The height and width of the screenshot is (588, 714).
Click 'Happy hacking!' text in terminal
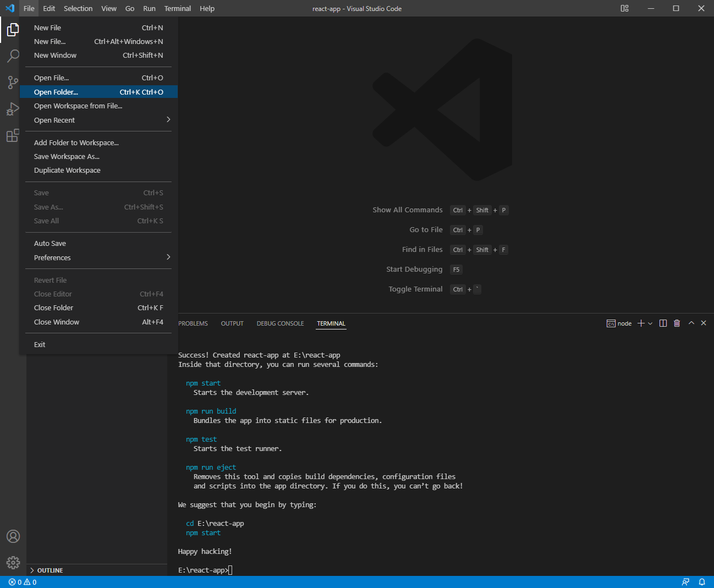(205, 551)
